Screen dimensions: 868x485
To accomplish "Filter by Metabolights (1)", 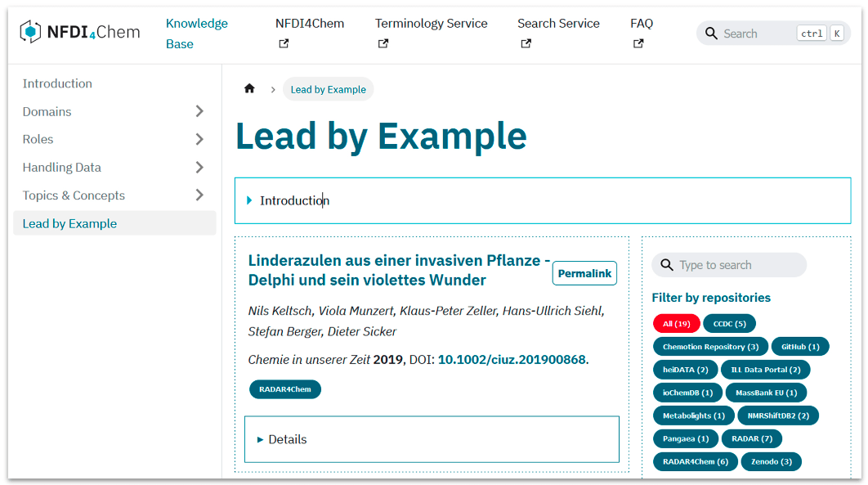I will pos(694,415).
